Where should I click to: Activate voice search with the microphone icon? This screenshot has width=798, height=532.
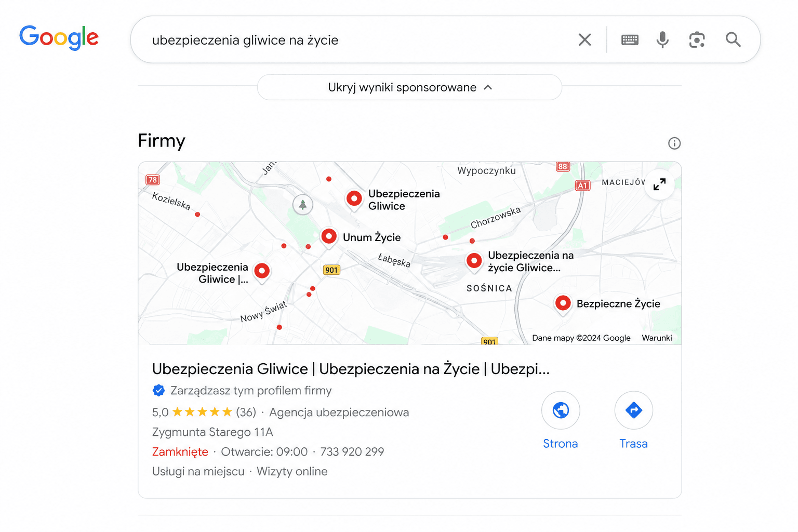coord(662,39)
